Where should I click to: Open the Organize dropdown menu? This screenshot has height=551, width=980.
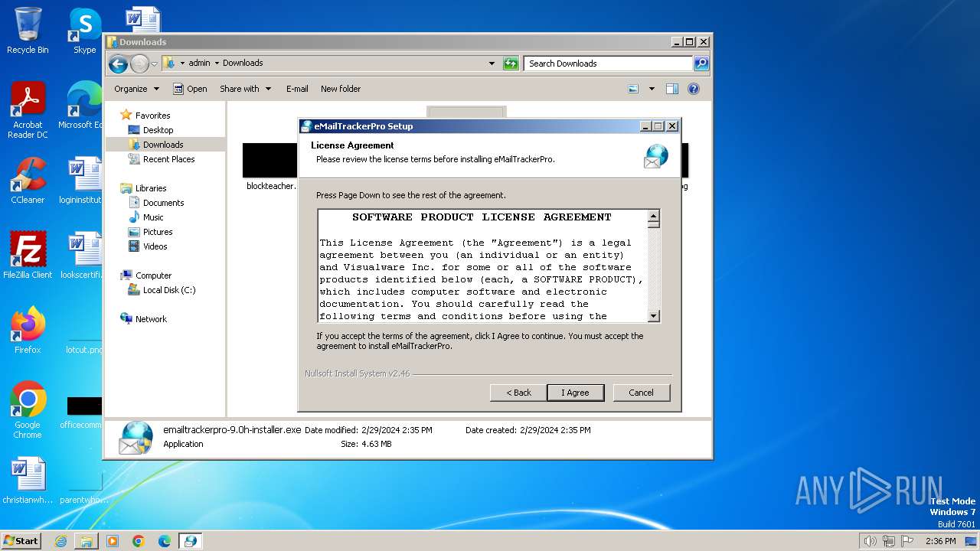[x=137, y=89]
